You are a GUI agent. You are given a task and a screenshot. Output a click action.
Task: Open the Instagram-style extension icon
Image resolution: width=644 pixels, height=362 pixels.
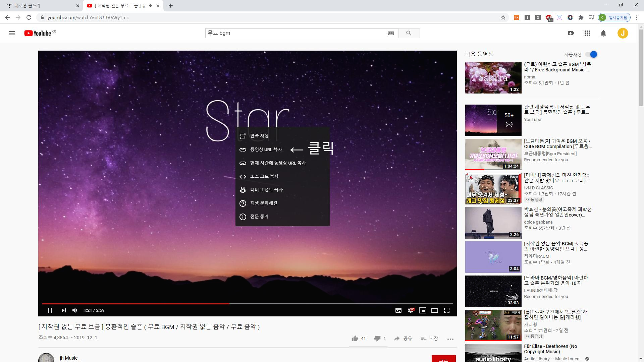point(559,17)
